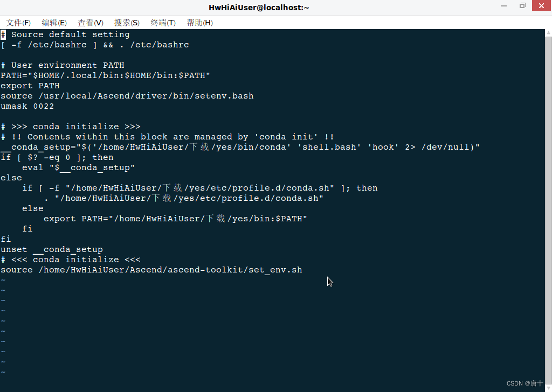Click the indented 'else' line
Viewport: 552px width, 392px height.
pos(33,208)
